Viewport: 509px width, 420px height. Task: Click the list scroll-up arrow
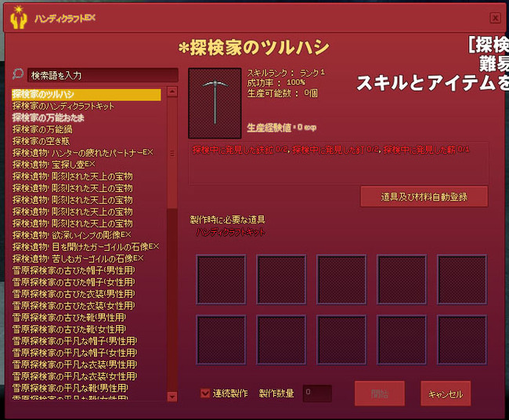coord(172,92)
